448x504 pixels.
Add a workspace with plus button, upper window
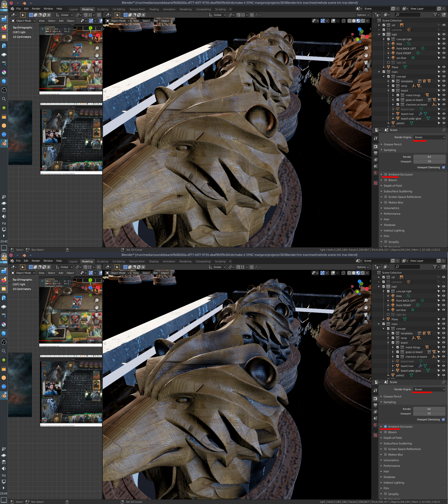click(230, 9)
